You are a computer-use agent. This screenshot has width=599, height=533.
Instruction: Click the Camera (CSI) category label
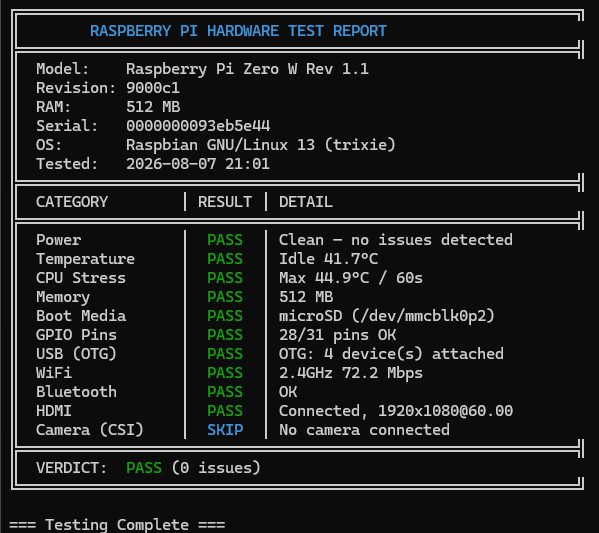[x=90, y=430]
